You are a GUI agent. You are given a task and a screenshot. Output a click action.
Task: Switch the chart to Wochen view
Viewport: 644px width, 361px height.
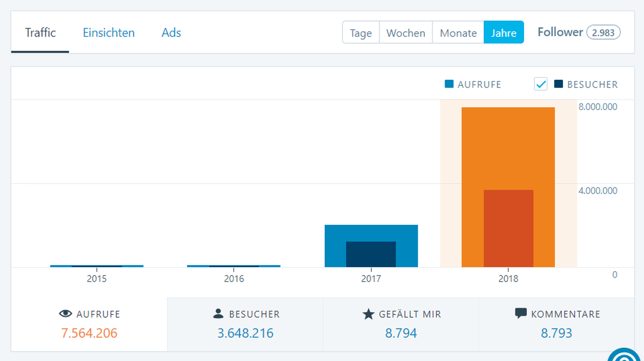pyautogui.click(x=406, y=32)
